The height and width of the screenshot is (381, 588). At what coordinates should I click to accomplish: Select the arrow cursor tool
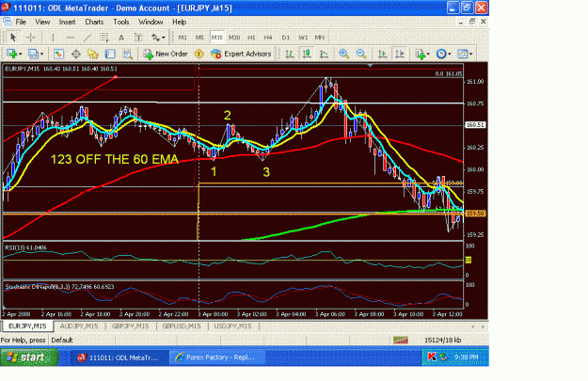13,37
